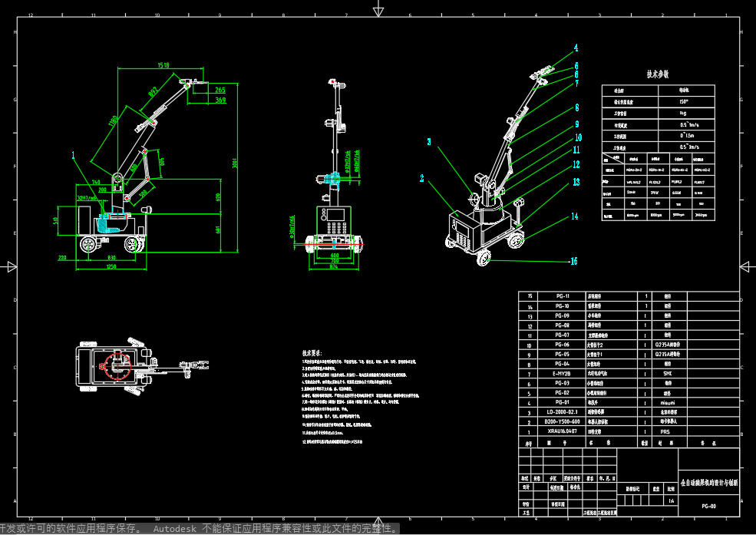Click cyan balloon number 9

pyautogui.click(x=576, y=124)
